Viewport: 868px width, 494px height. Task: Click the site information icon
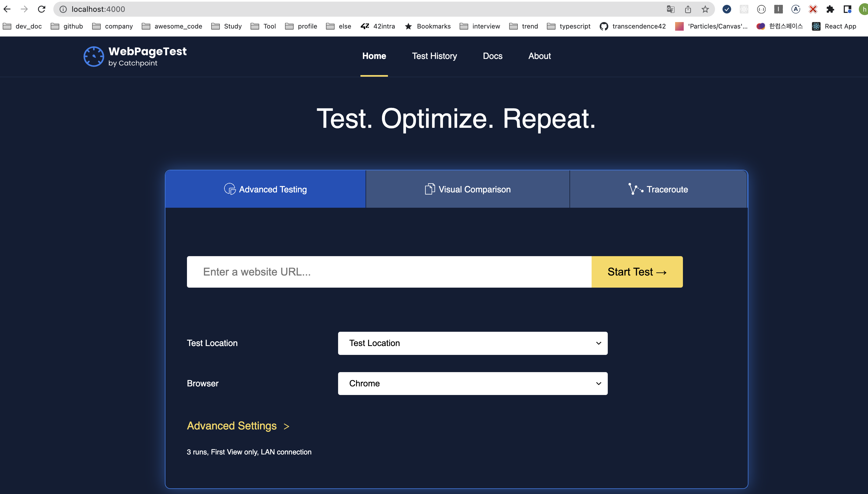[63, 9]
